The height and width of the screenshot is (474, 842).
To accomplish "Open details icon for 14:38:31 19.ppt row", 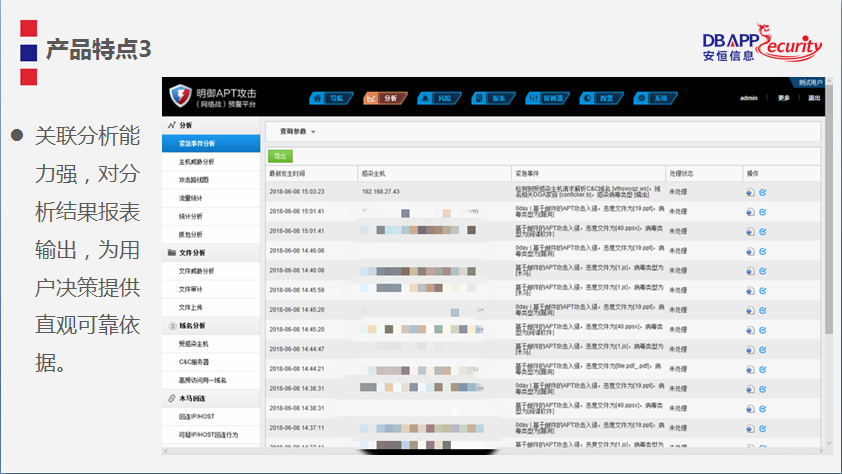I will pyautogui.click(x=750, y=389).
